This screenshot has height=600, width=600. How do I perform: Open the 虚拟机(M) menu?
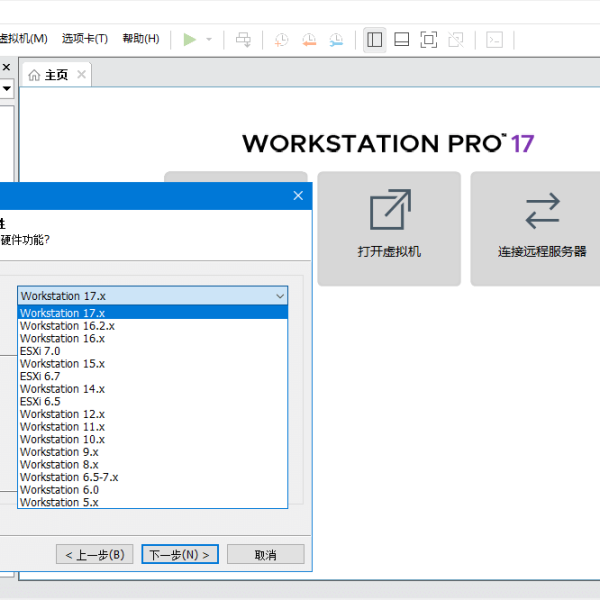[x=24, y=39]
